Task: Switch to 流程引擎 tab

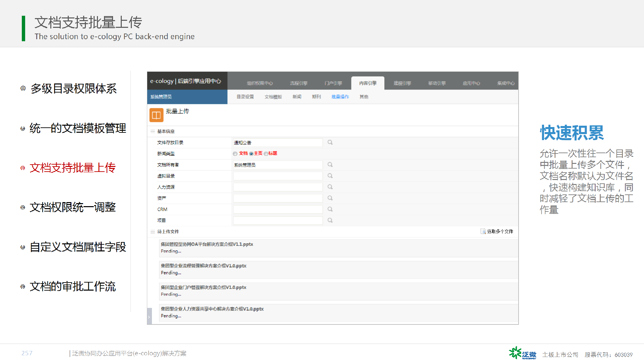Action: (299, 83)
